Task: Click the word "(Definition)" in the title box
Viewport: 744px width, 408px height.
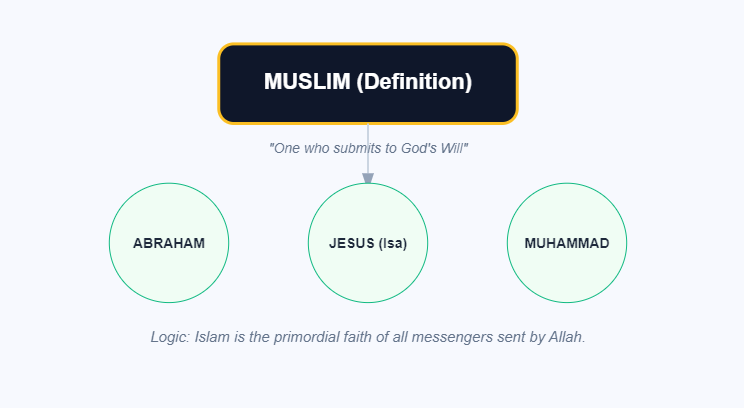Action: (x=414, y=83)
